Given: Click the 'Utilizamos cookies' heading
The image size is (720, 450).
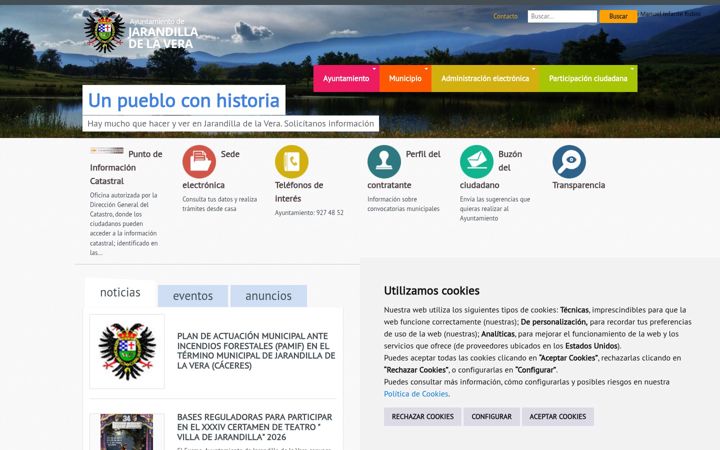Looking at the screenshot, I should click(432, 291).
